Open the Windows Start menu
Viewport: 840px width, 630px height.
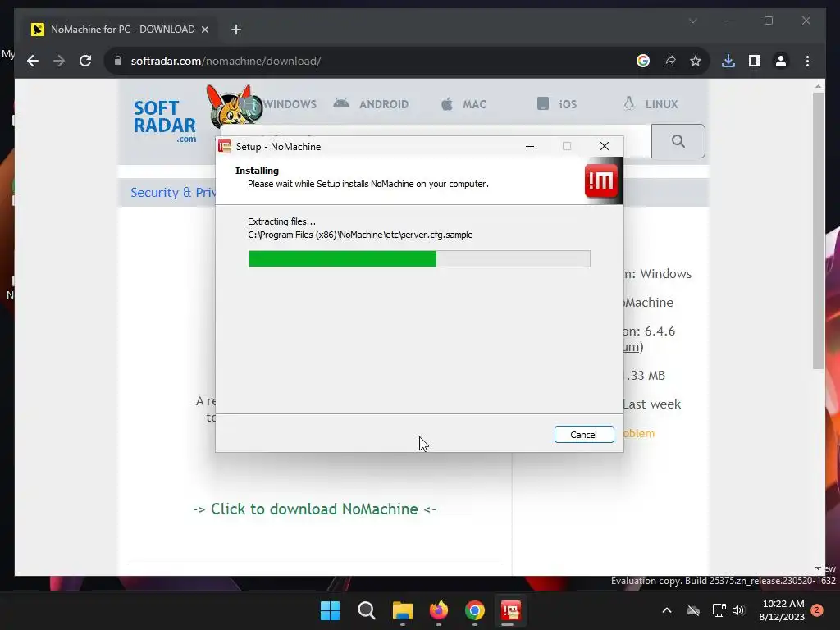click(330, 610)
